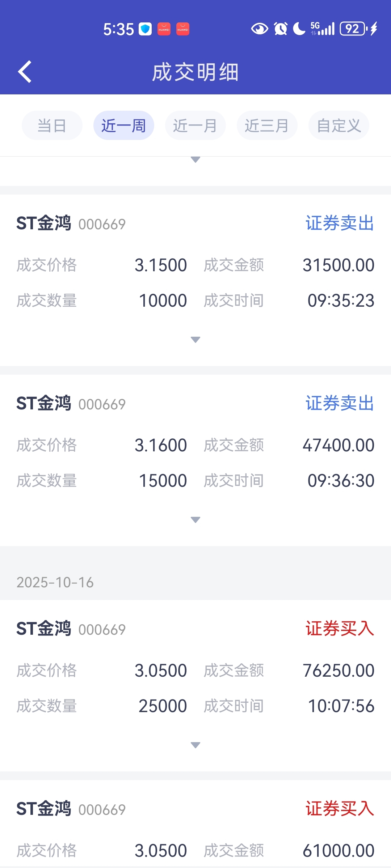Tap the 2025-10-16 date header
This screenshot has height=868, width=391.
click(x=55, y=582)
